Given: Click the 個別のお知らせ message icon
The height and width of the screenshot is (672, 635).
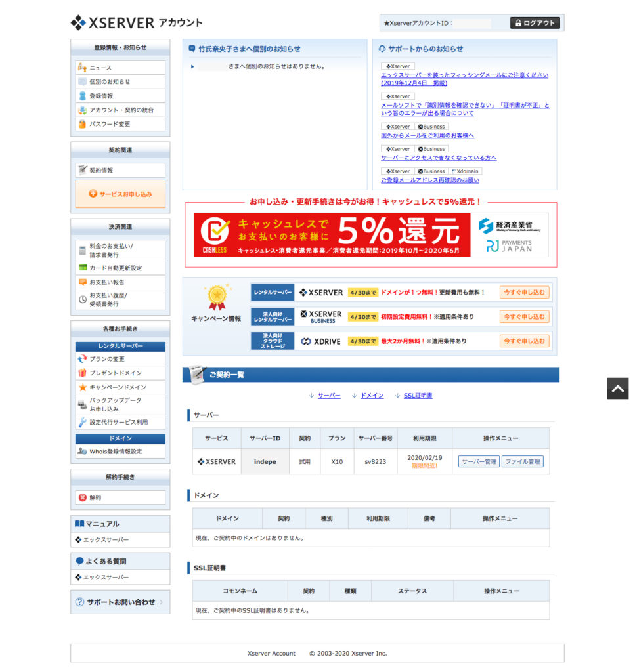Looking at the screenshot, I should point(82,81).
